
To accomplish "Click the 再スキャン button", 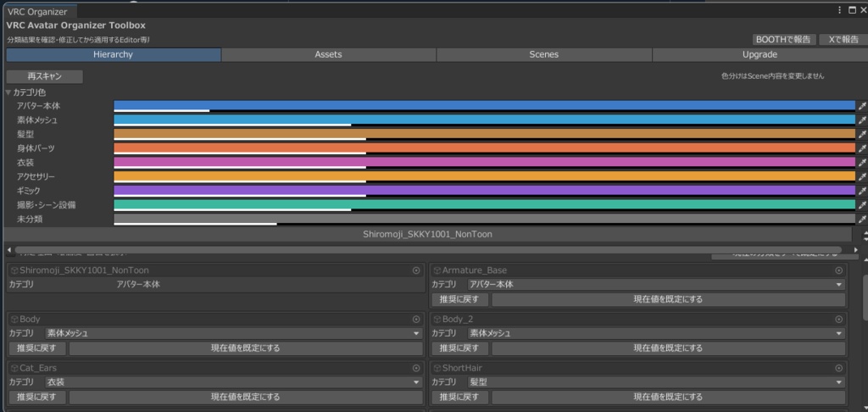I will pyautogui.click(x=44, y=76).
